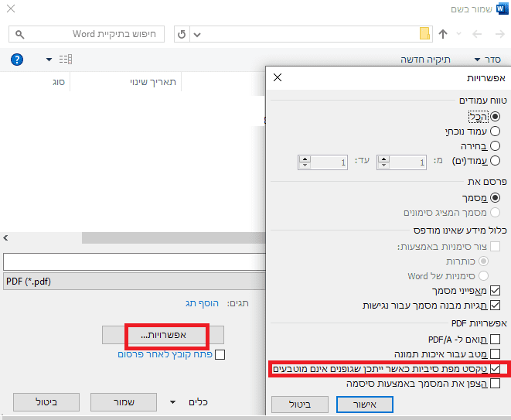Decrease the מ: from page spinner

[383, 166]
